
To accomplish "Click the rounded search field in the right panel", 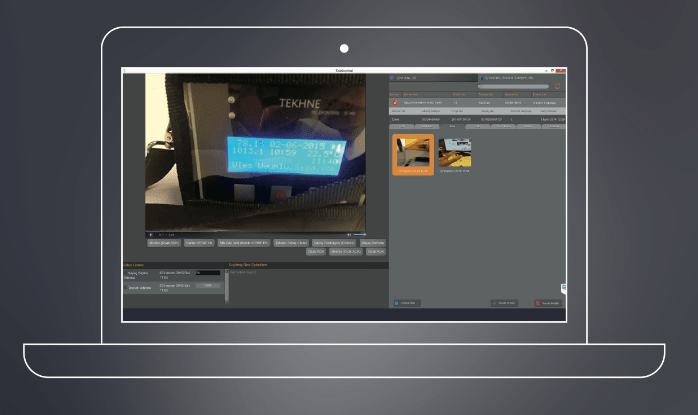I will point(513,86).
